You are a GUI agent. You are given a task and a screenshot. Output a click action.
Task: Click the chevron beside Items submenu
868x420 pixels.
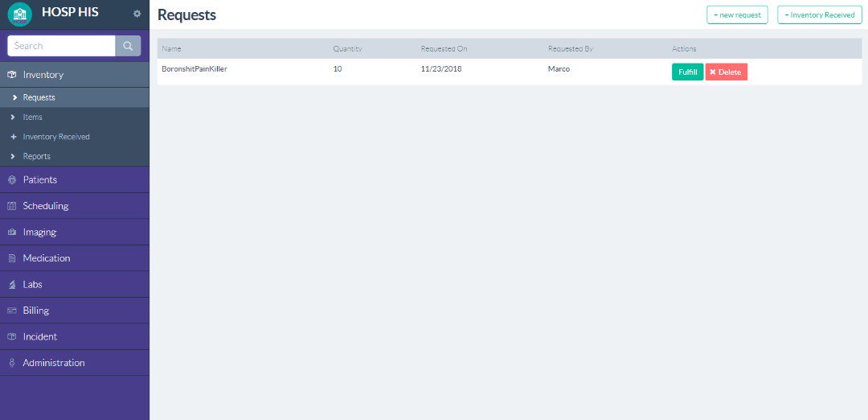pos(14,117)
